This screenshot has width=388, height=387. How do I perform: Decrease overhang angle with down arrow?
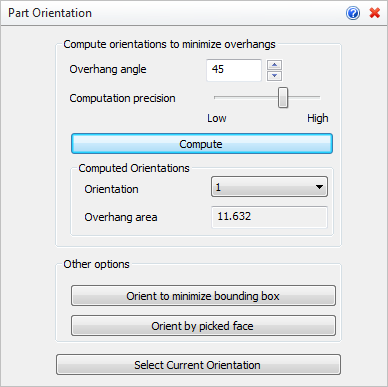pyautogui.click(x=274, y=76)
